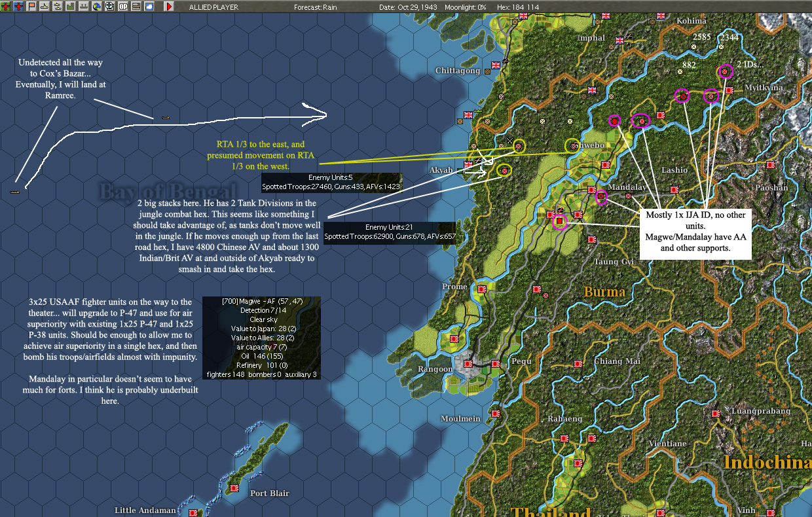The height and width of the screenshot is (517, 812).
Task: Select the enemy unit counter east of Akyab
Action: pos(504,171)
